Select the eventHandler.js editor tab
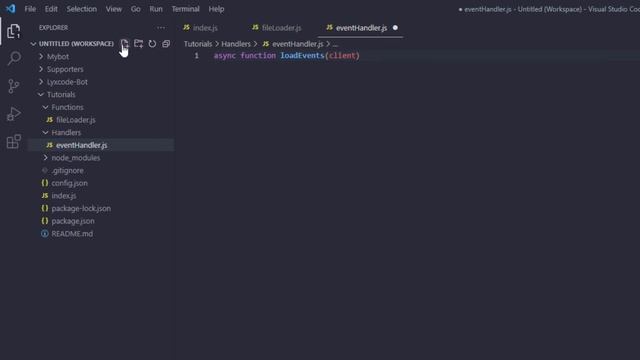The image size is (640, 360). point(361,28)
